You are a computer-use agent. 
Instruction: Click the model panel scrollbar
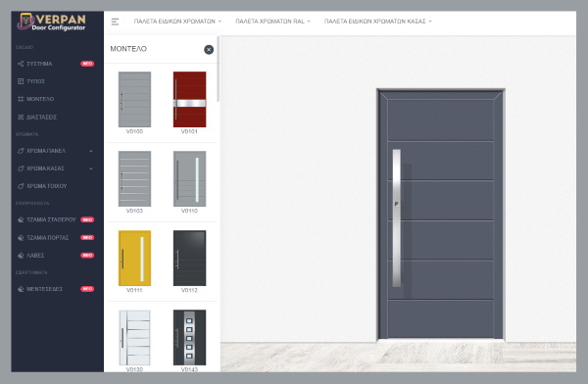pyautogui.click(x=219, y=70)
